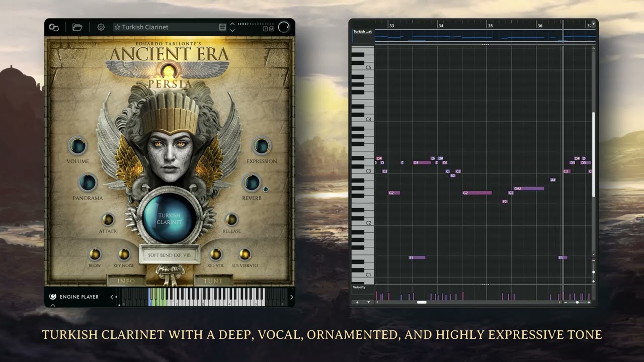644x362 pixels.
Task: Add a controller lane with plus button
Action: (x=358, y=302)
